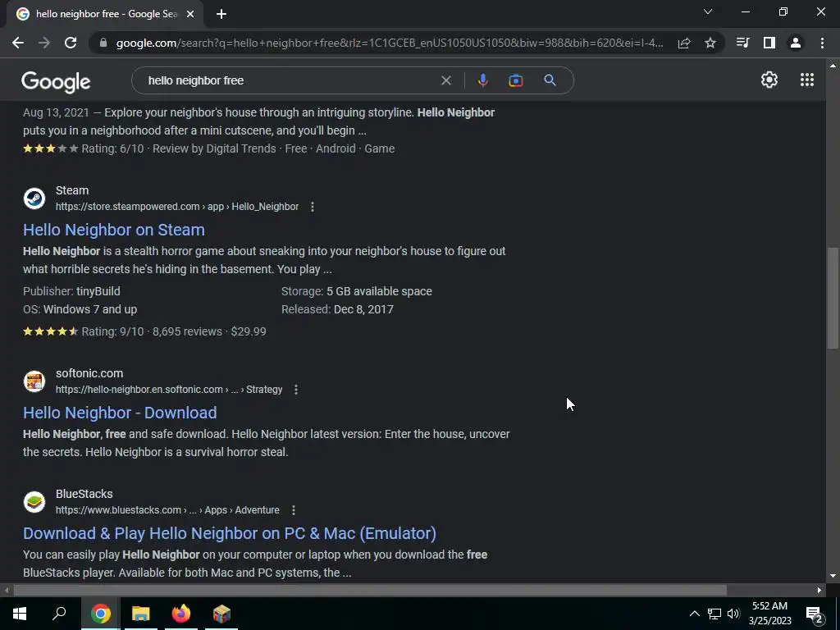Click scroll-down arrow on vertical scrollbar
The height and width of the screenshot is (630, 840).
(x=833, y=576)
